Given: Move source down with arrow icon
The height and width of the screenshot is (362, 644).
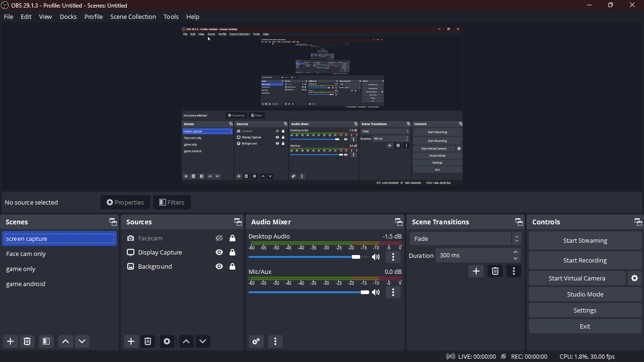Looking at the screenshot, I should pyautogui.click(x=203, y=341).
